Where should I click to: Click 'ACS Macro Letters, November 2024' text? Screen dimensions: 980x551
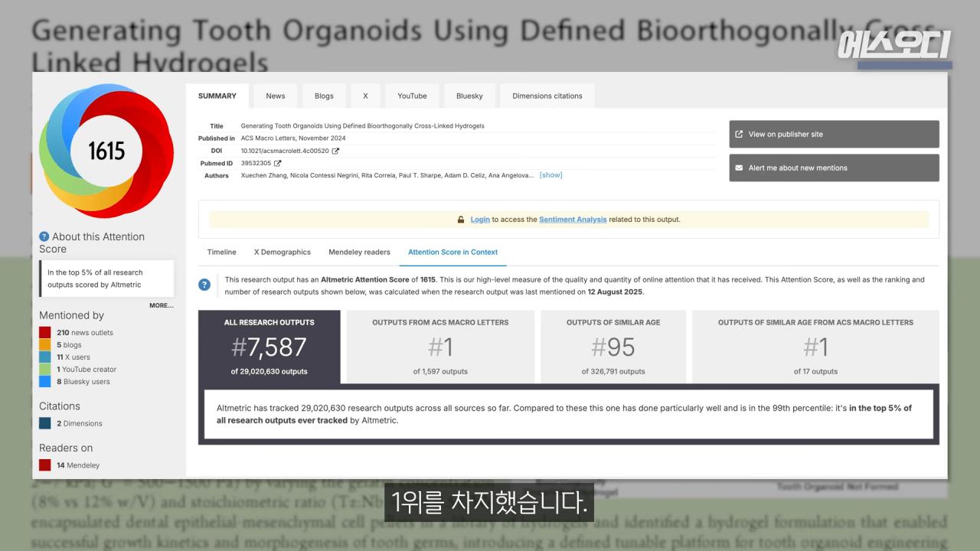click(293, 139)
